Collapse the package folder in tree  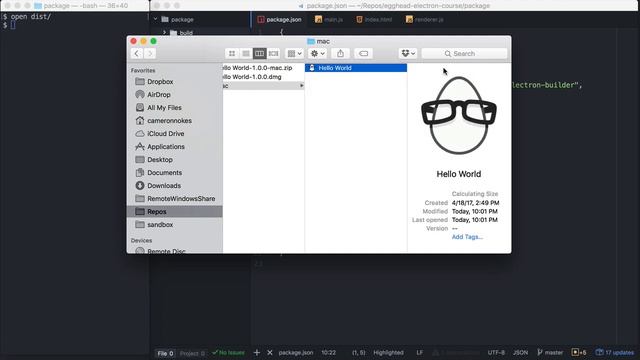coord(156,19)
